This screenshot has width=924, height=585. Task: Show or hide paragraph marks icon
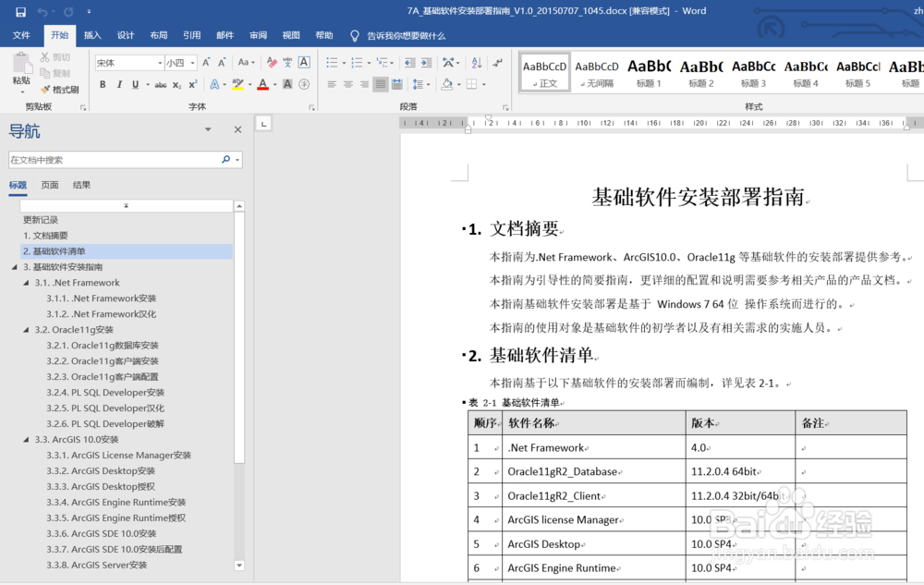tap(498, 63)
